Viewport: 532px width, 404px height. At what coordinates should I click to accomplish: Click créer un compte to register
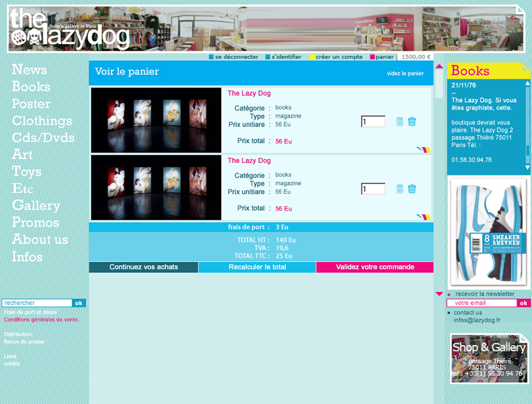click(336, 57)
